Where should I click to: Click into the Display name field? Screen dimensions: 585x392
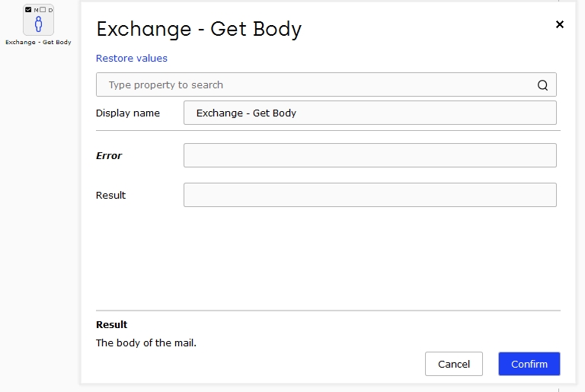(x=369, y=113)
